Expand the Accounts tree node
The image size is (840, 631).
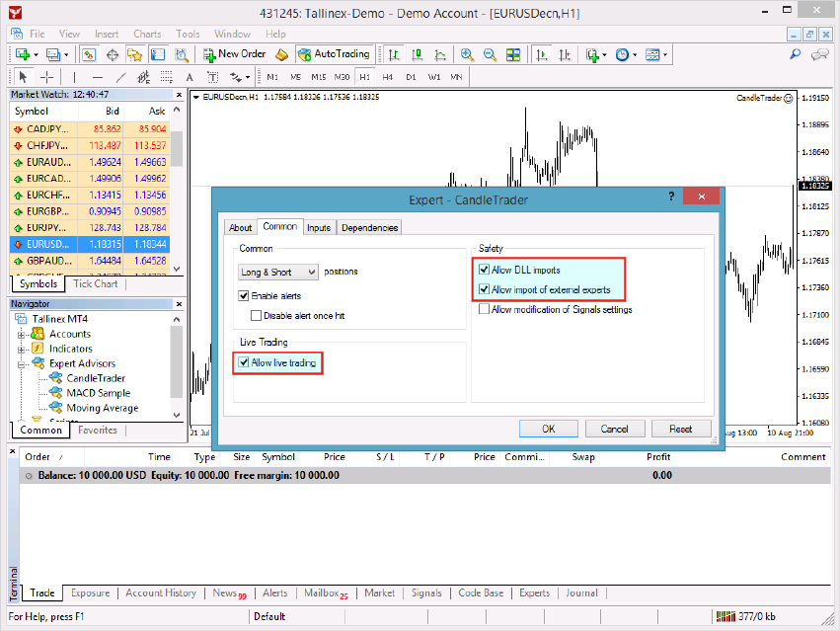pyautogui.click(x=22, y=335)
